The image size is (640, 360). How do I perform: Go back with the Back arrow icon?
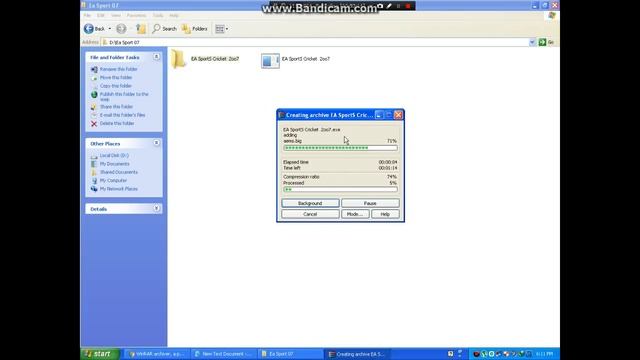click(89, 29)
